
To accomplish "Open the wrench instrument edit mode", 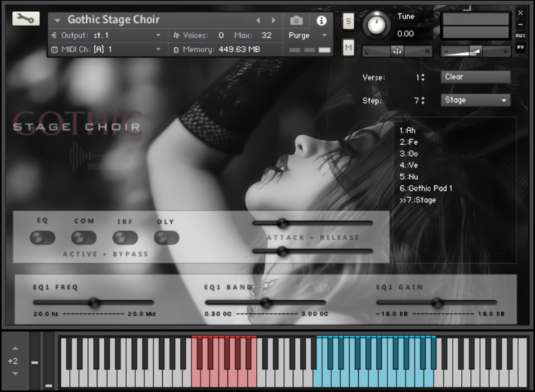I will 26,19.
